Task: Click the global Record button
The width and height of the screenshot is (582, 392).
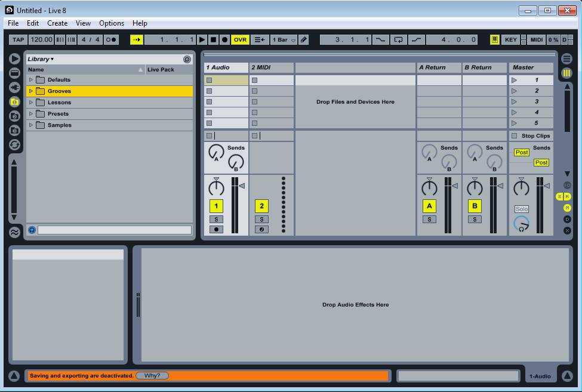Action: point(224,40)
